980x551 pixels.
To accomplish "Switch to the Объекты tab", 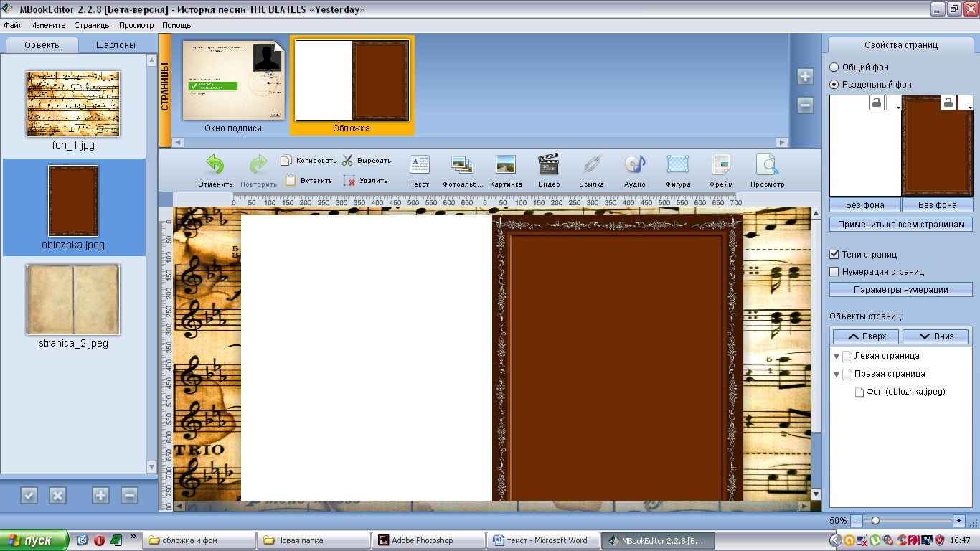I will click(x=42, y=44).
